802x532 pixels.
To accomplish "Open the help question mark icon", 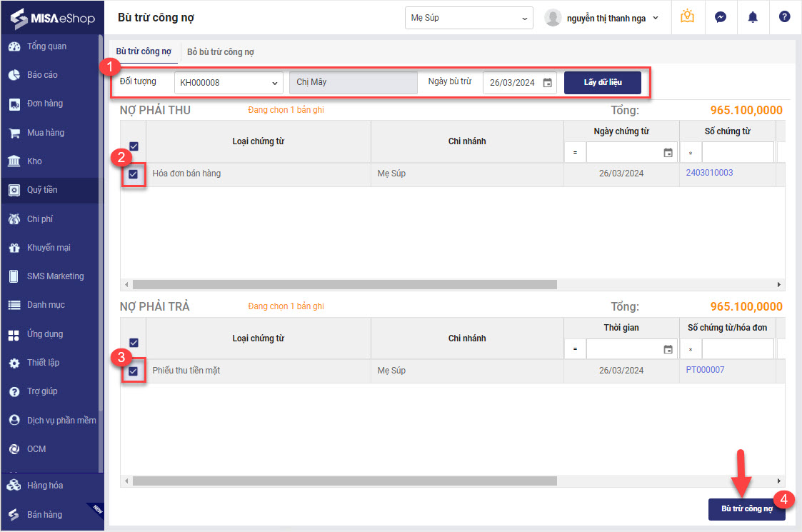I will [x=785, y=17].
